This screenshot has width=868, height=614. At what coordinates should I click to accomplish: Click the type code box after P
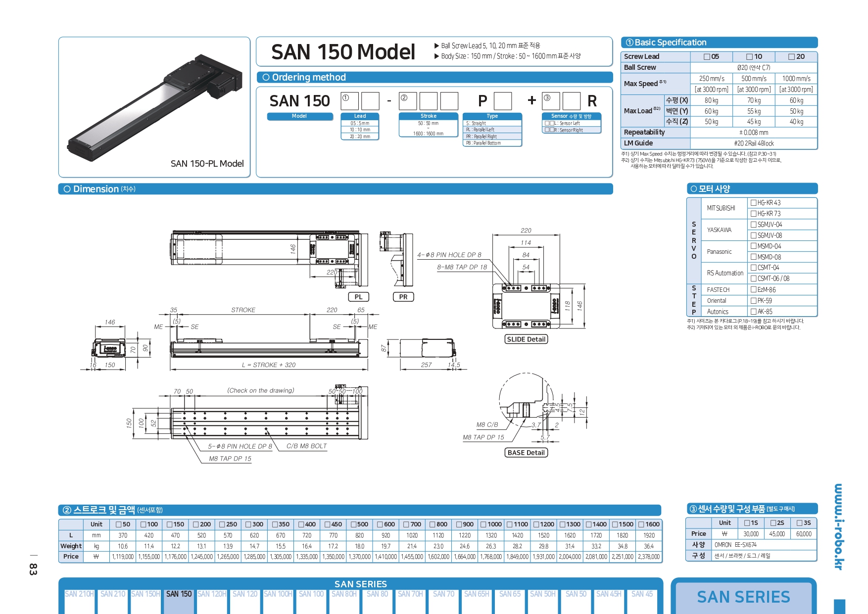click(503, 101)
